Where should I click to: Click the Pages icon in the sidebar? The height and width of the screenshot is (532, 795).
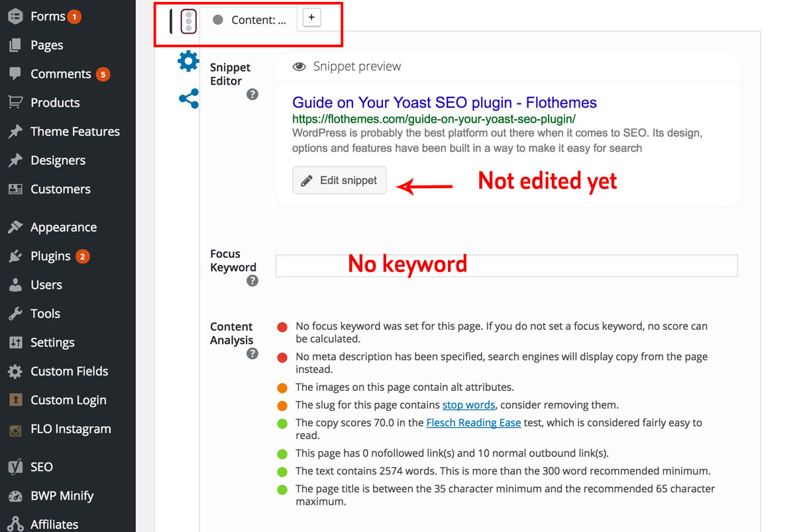(15, 45)
